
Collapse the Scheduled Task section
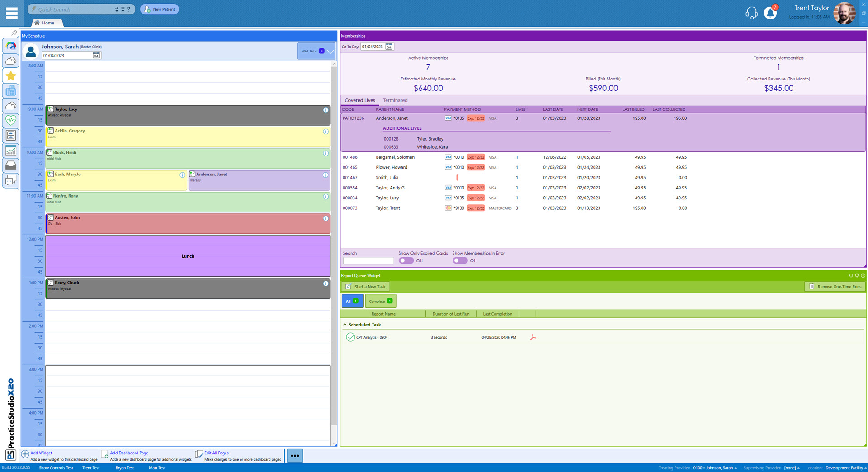click(x=345, y=324)
